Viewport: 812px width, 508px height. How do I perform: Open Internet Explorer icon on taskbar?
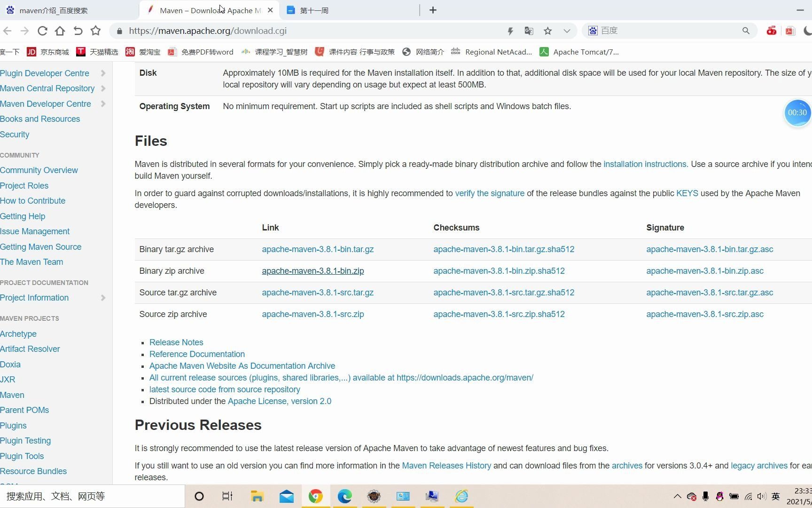click(x=461, y=496)
